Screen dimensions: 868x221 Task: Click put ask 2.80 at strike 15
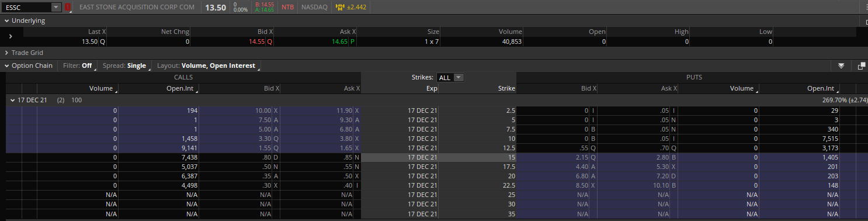coord(662,157)
